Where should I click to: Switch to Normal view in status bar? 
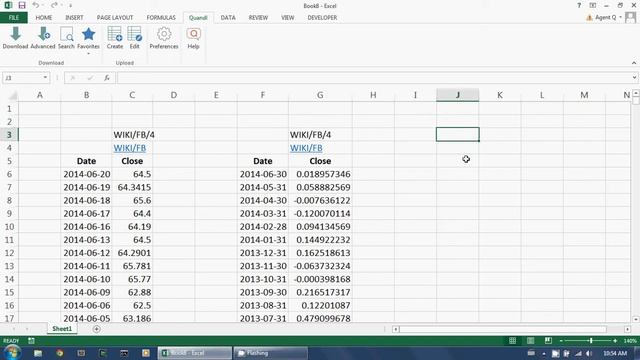[512, 340]
